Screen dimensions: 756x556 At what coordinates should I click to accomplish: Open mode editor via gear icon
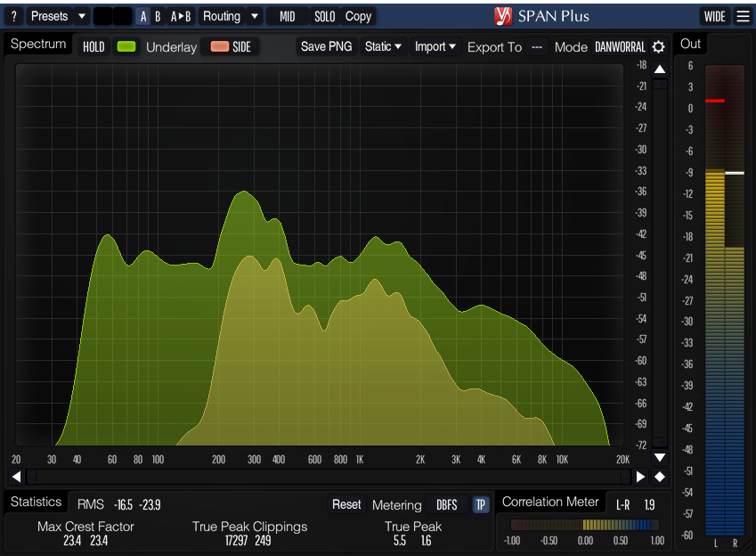pyautogui.click(x=659, y=47)
